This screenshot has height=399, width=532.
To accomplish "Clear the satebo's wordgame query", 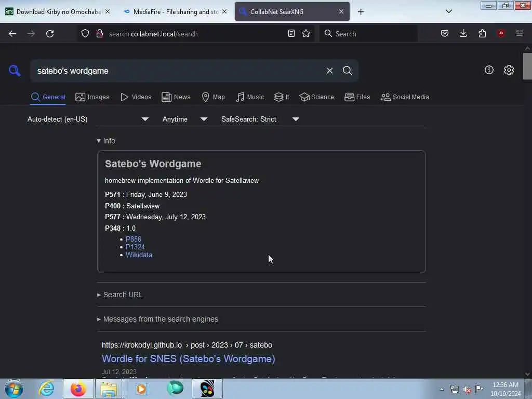I will [329, 71].
